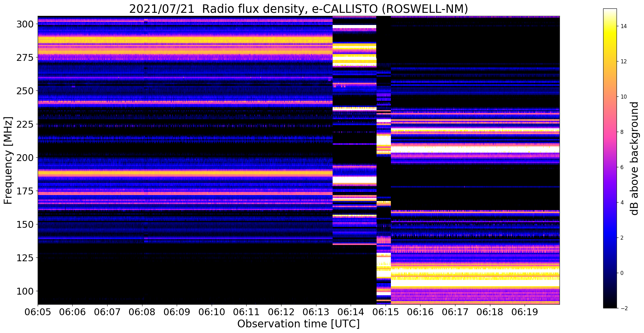Click the colorbar tick value 10
The width and height of the screenshot is (644, 333).
pos(624,97)
